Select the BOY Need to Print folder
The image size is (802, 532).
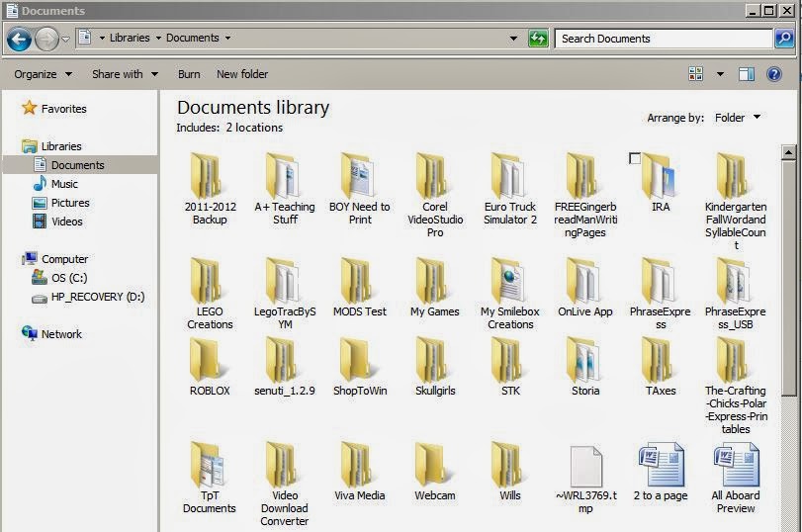360,189
